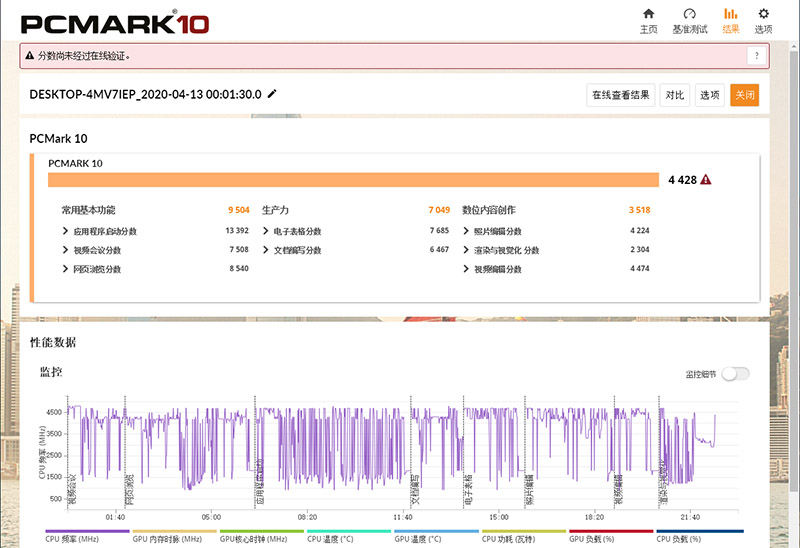800x548 pixels.
Task: Click the 8 540 score value
Action: point(239,268)
